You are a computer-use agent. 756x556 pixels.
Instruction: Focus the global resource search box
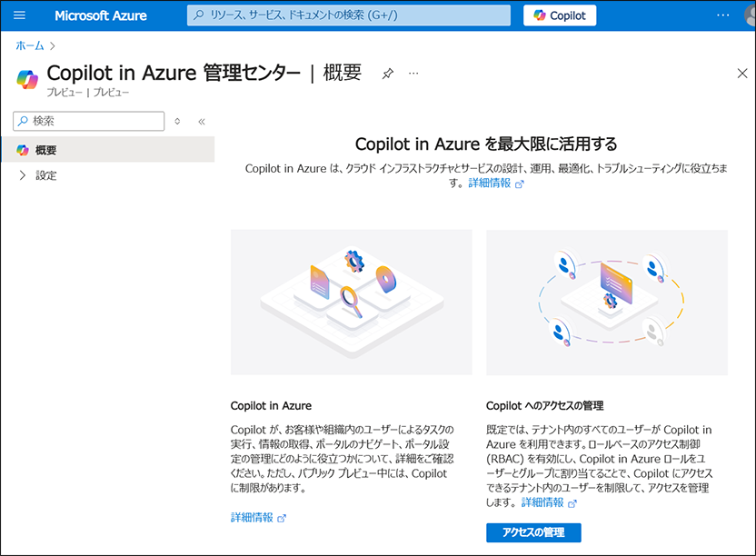point(349,15)
